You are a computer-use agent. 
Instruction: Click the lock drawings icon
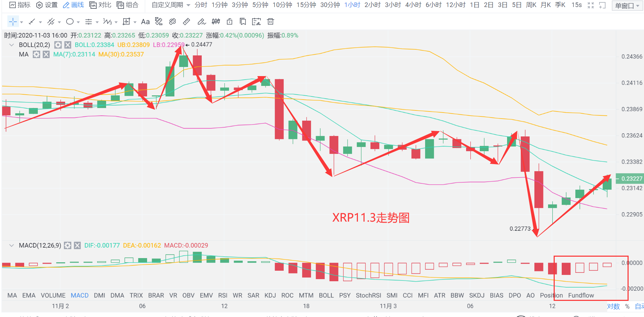(x=229, y=22)
